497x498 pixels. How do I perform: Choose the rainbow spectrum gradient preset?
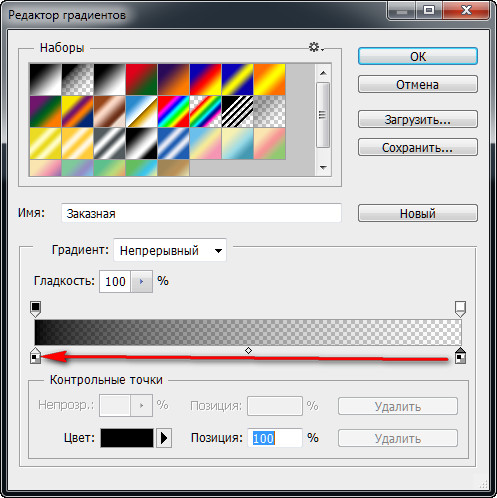(x=174, y=112)
